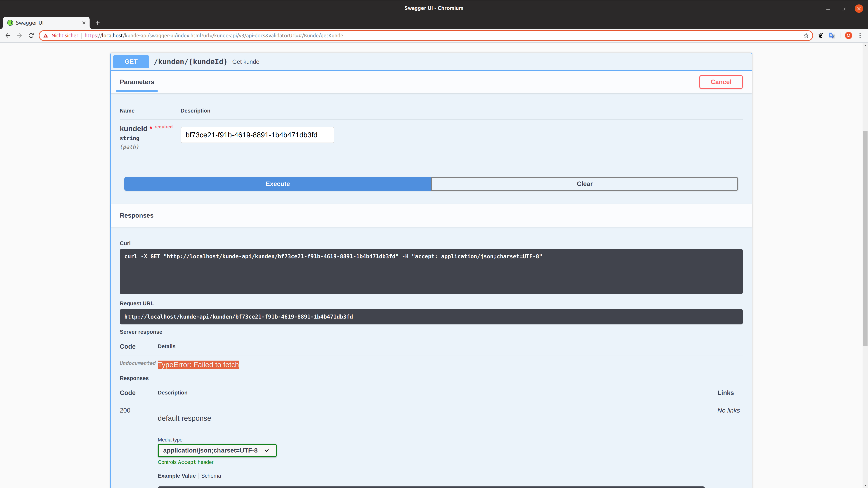
Task: Select the Swagger UI browser tab
Action: coord(47,23)
